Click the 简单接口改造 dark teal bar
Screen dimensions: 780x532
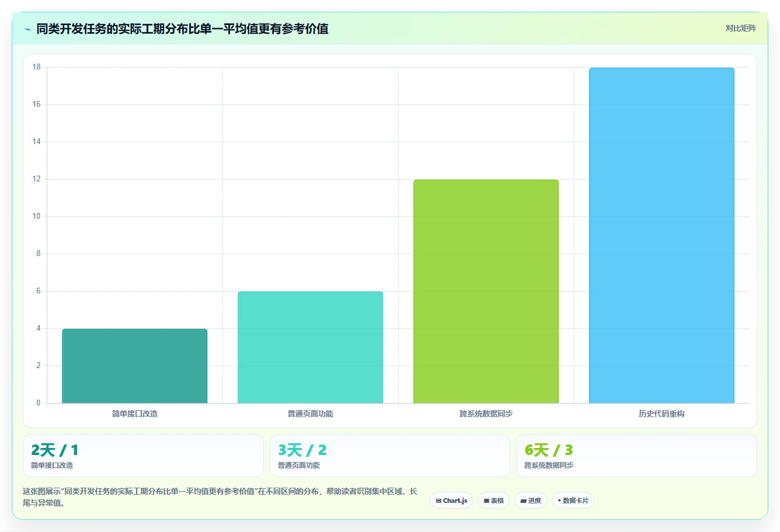[135, 366]
